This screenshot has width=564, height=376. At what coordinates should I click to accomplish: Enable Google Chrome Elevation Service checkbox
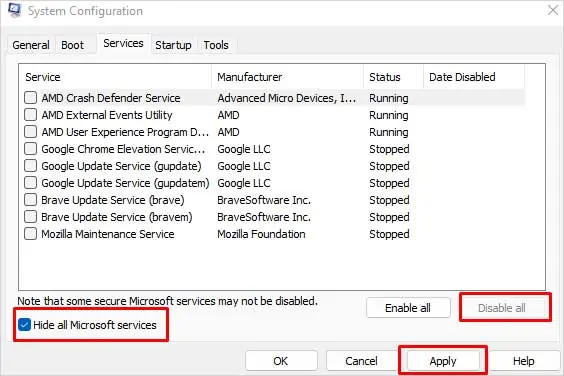pos(31,149)
